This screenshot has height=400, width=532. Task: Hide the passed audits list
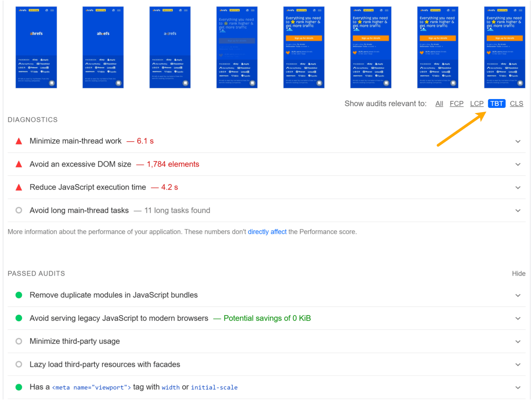point(518,273)
